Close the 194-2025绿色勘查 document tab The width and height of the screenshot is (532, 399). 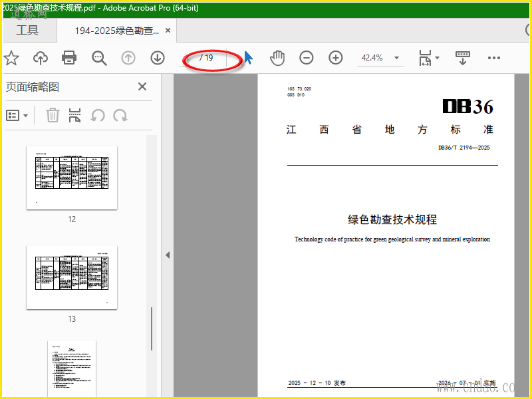(168, 30)
